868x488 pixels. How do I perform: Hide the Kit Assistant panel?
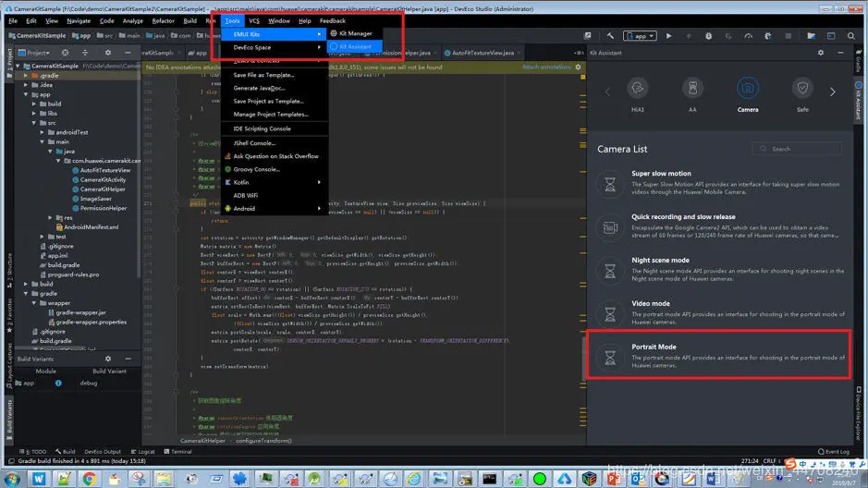pyautogui.click(x=840, y=53)
